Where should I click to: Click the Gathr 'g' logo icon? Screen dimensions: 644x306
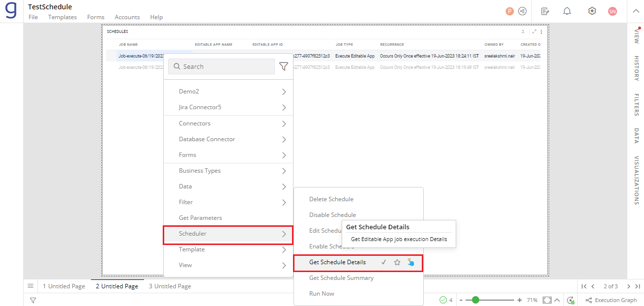click(11, 11)
